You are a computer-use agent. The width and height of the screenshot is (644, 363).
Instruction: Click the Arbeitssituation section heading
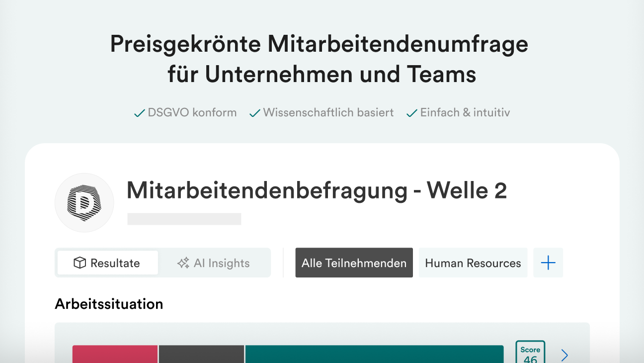pyautogui.click(x=109, y=304)
